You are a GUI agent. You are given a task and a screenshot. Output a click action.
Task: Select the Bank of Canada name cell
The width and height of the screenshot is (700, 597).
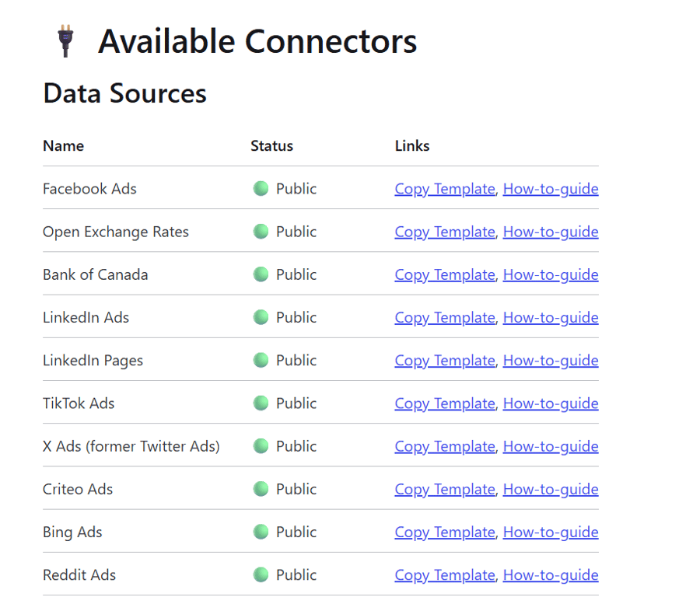(96, 274)
